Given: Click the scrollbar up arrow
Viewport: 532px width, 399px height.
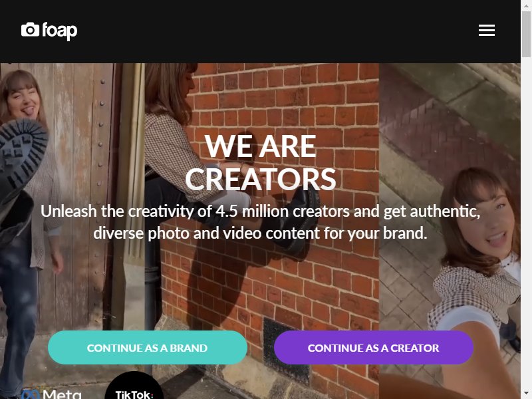Looking at the screenshot, I should click(526, 5).
